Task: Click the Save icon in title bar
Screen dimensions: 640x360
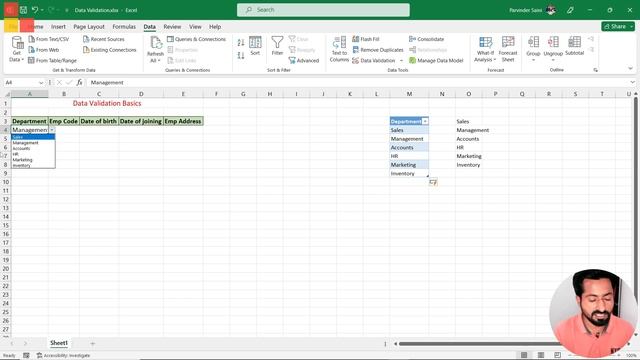Action: [23, 10]
